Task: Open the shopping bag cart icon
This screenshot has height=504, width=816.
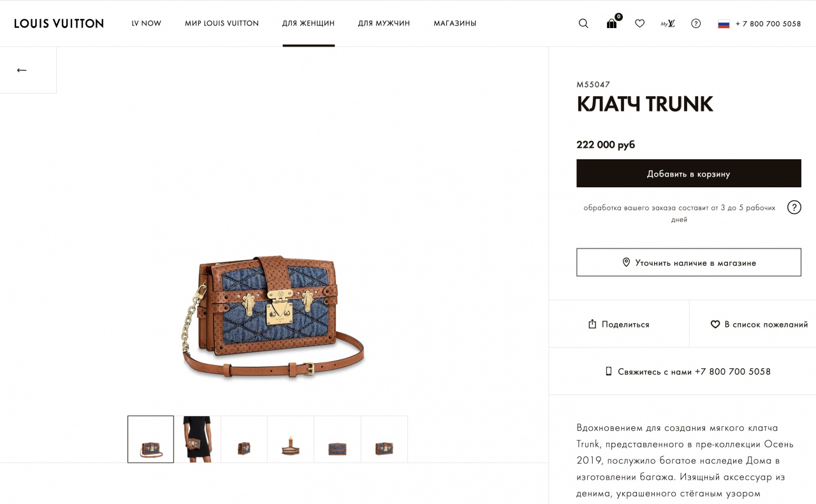Action: (613, 22)
